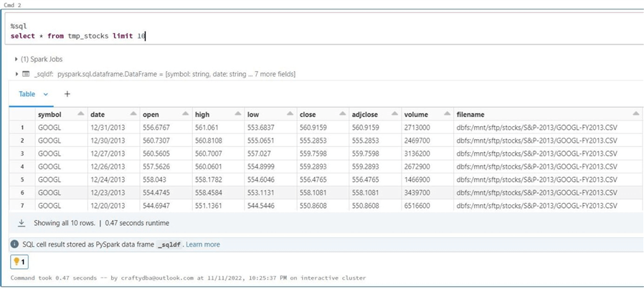Screen dimensions: 644x289
Task: Click the lightbulb suggestion icon
Action: 19,262
